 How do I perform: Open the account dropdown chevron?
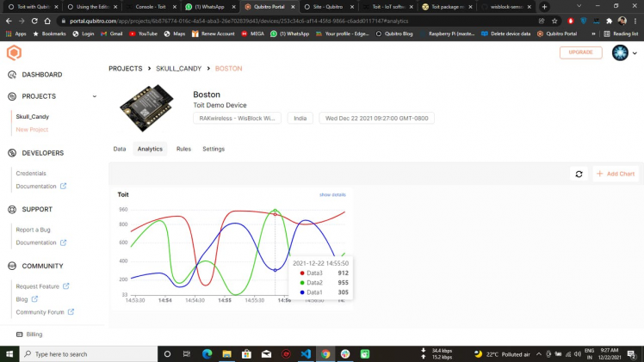pyautogui.click(x=635, y=53)
